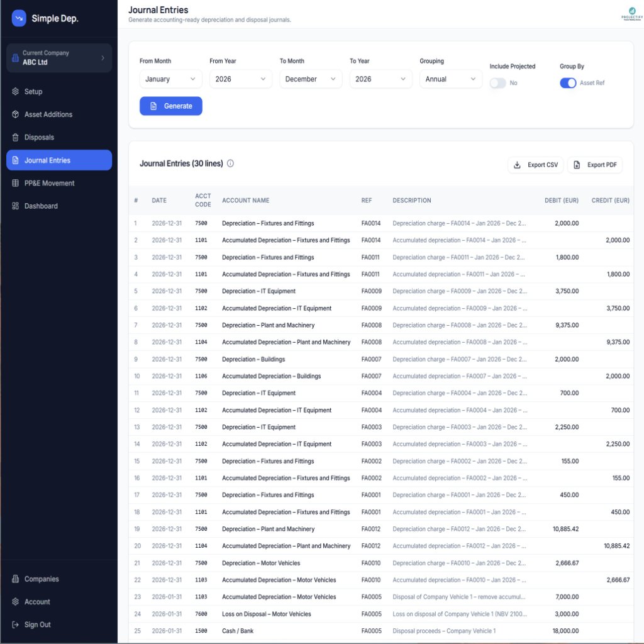Open Asset Additions page
This screenshot has width=644, height=644.
coord(59,114)
